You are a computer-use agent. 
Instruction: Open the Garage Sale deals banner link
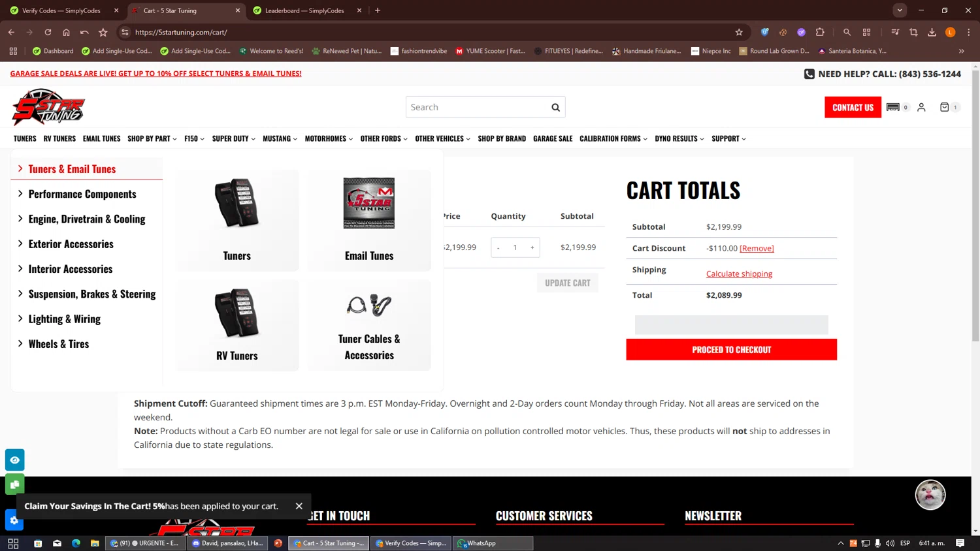[155, 74]
